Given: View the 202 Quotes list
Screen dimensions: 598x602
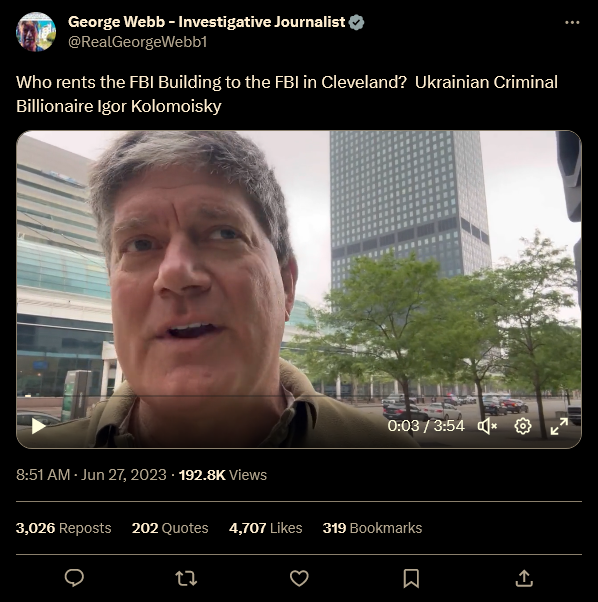Looking at the screenshot, I should [170, 528].
